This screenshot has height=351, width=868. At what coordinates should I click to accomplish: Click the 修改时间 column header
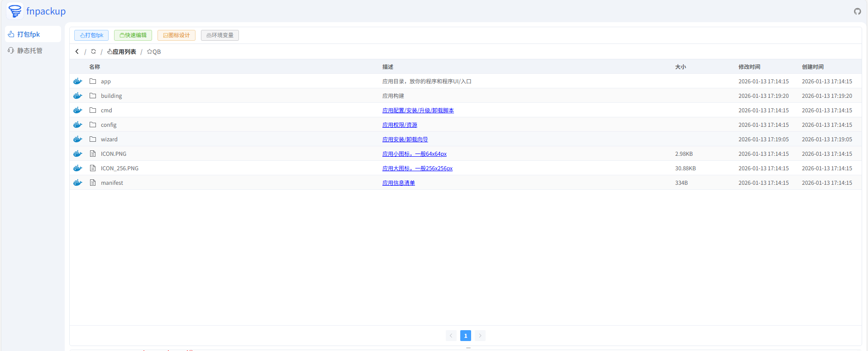tap(749, 67)
